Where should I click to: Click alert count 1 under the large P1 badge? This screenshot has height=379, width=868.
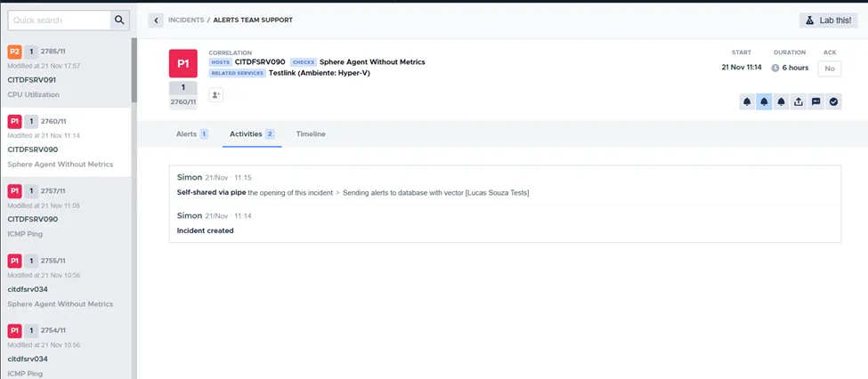pos(183,87)
